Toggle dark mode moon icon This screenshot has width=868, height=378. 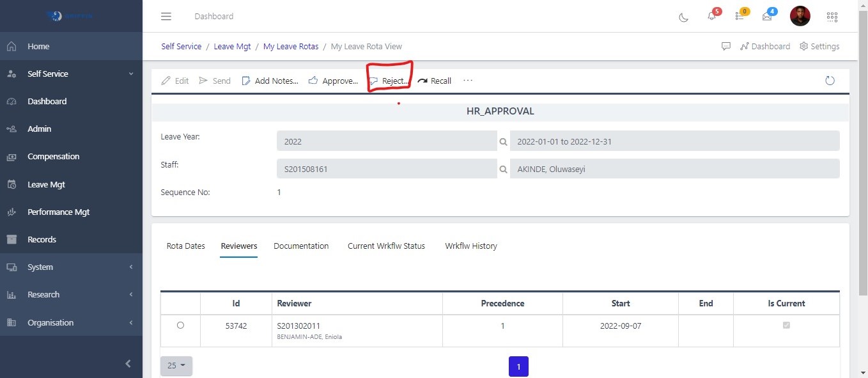(683, 17)
